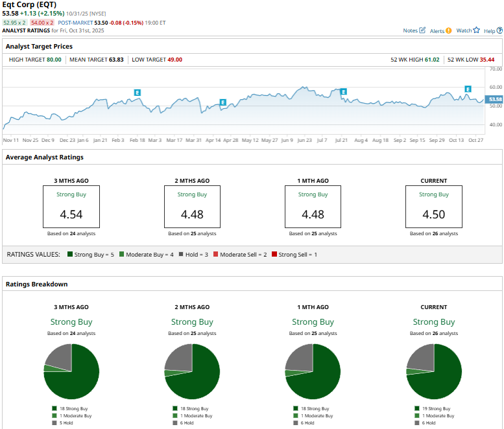Click the 19 Strong Buy legend entry
504x429 pixels.
[433, 409]
